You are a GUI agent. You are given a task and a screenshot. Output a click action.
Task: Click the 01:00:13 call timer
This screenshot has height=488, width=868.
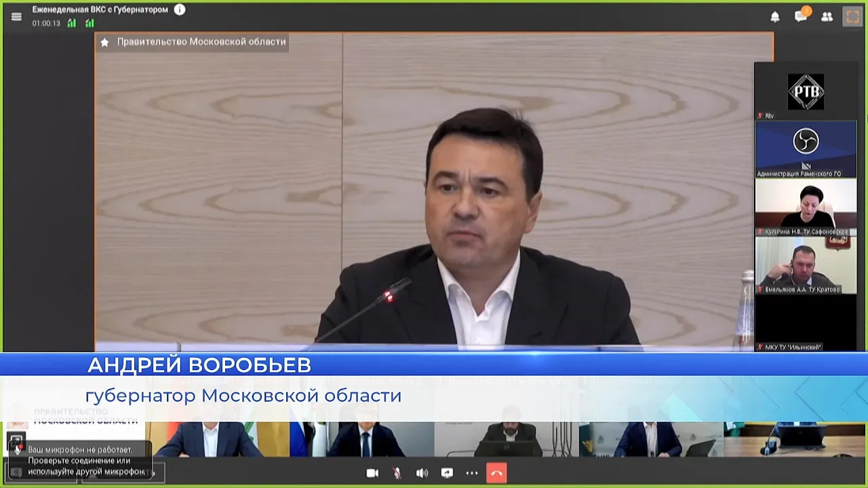pyautogui.click(x=46, y=23)
